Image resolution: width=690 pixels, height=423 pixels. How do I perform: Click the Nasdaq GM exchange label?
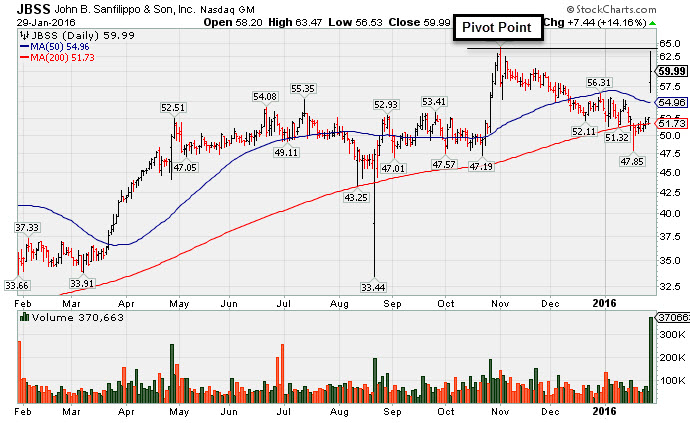point(228,10)
